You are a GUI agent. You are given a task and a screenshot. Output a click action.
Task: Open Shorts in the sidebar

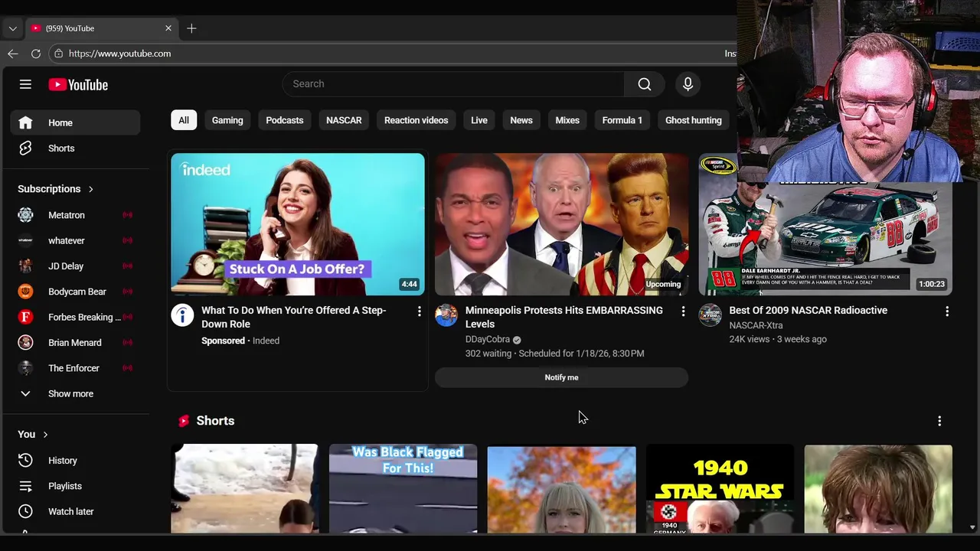coord(75,148)
